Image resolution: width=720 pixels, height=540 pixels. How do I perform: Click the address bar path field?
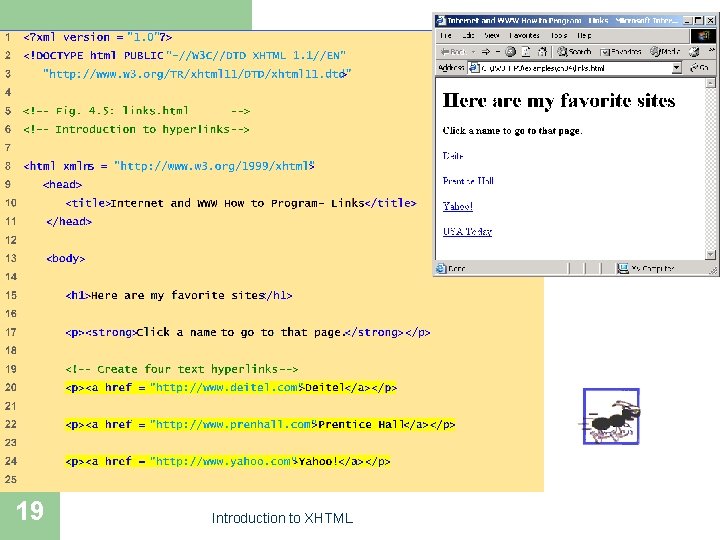coord(575,68)
